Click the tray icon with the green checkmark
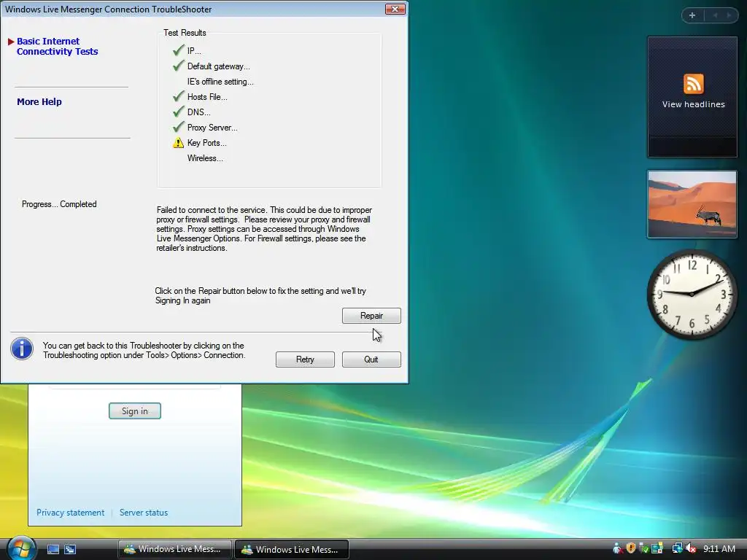 click(644, 548)
